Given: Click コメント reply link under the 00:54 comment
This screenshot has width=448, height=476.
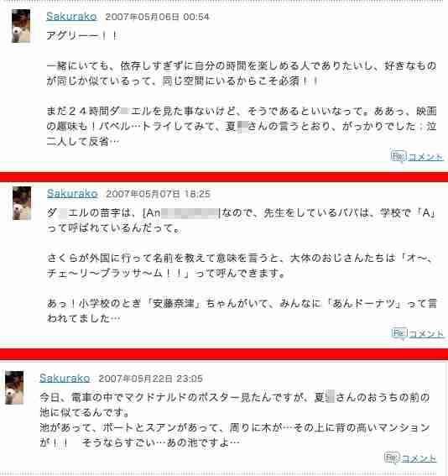Looking at the screenshot, I should point(425,157).
